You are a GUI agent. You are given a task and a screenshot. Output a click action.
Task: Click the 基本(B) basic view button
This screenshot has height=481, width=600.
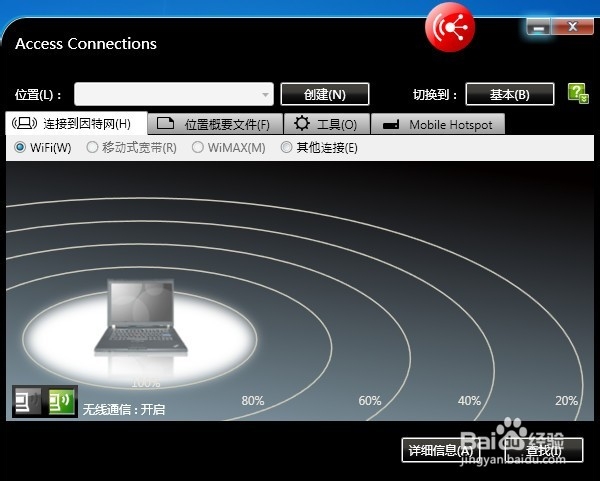pyautogui.click(x=510, y=94)
